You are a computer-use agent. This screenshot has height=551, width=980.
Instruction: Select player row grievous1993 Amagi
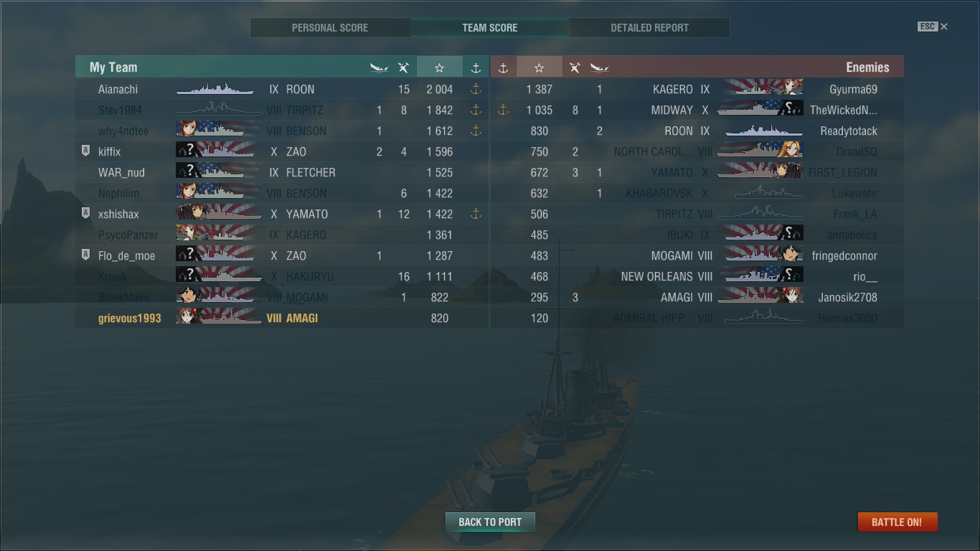pos(282,318)
